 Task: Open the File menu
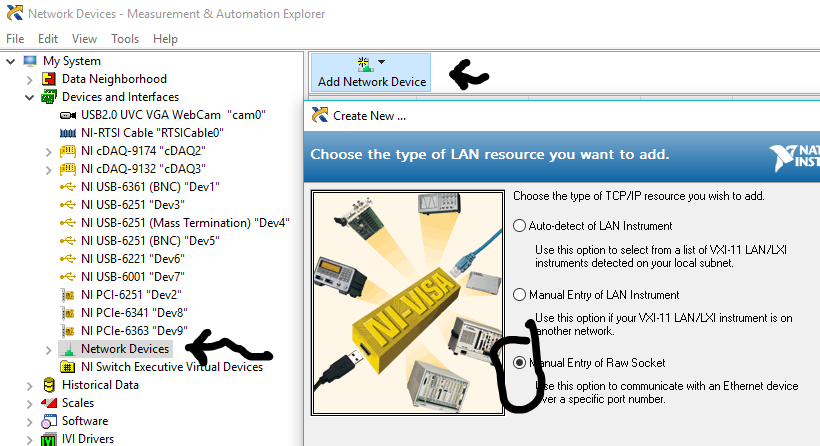[15, 39]
